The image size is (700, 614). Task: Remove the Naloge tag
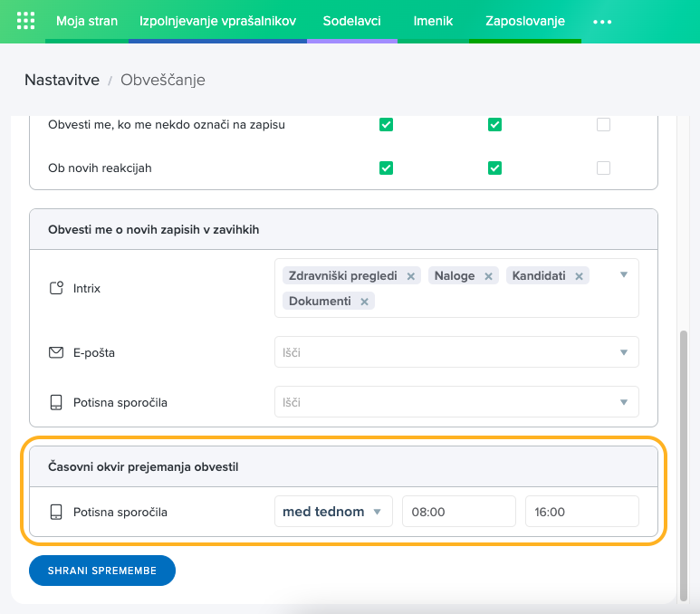pos(488,276)
